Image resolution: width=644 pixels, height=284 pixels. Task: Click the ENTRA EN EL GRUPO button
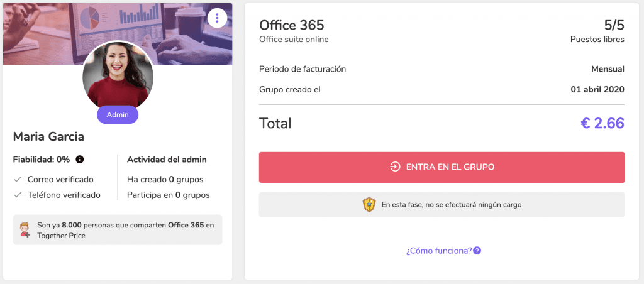click(x=441, y=167)
